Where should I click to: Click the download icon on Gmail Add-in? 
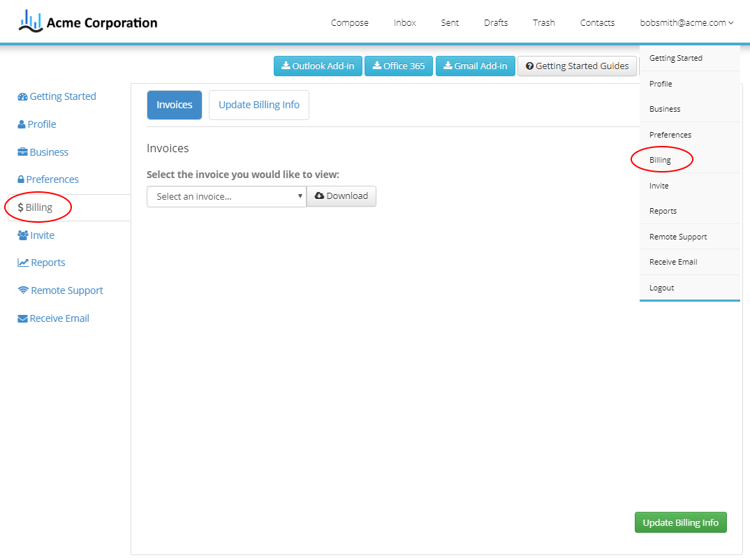tap(448, 66)
